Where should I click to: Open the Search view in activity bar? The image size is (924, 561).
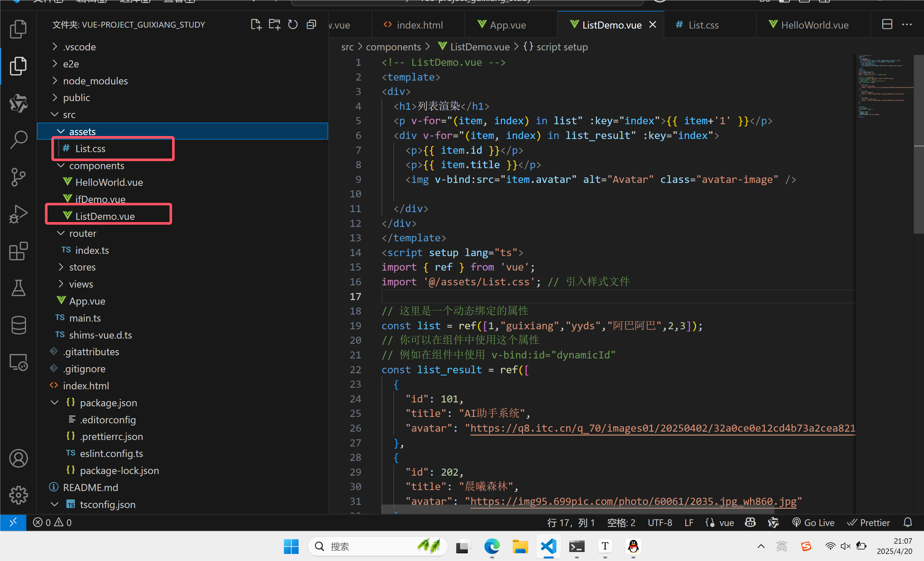18,139
